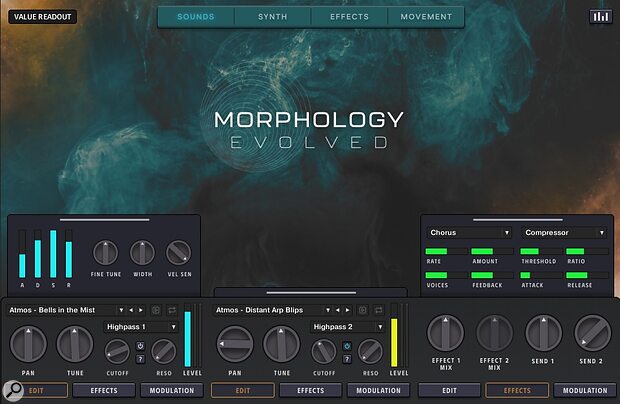Image resolution: width=620 pixels, height=404 pixels.
Task: Select previous sound for Bells in the Mist
Action: coord(131,310)
